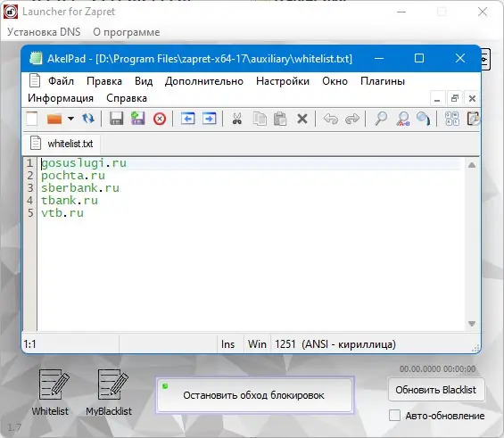Open Replace with the magnifier A-B icon
This screenshot has height=438, width=504.
coord(403,119)
